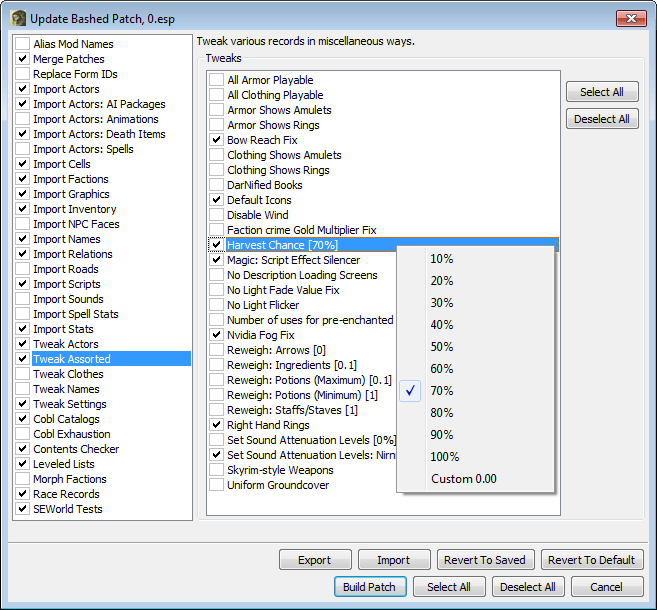This screenshot has width=657, height=610.
Task: Click Select All in the bottom row
Action: click(x=449, y=587)
